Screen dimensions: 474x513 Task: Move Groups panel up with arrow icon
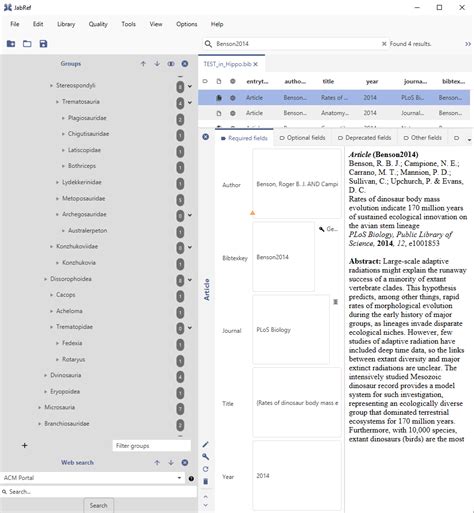(143, 64)
